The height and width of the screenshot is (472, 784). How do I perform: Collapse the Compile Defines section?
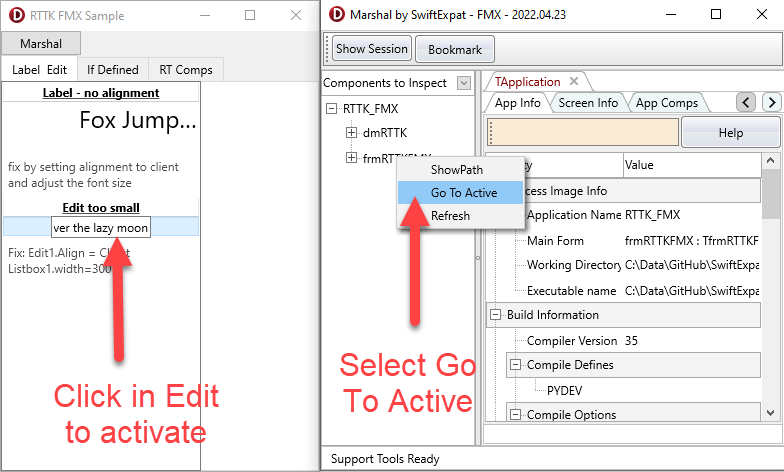(x=515, y=364)
